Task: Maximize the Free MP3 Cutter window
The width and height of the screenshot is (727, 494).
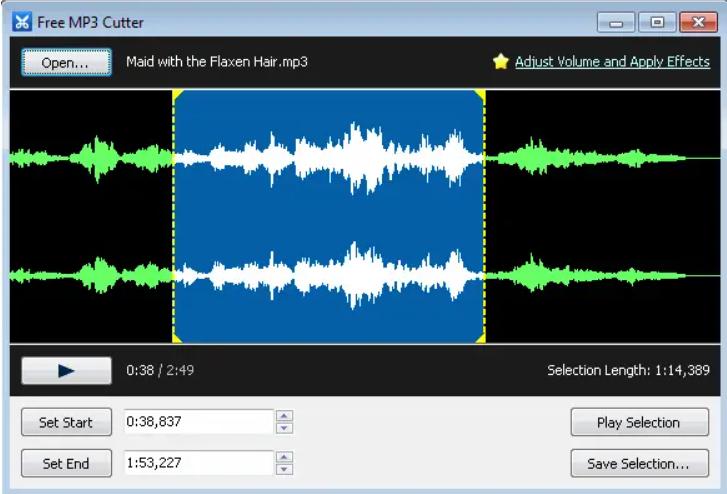Action: point(657,22)
